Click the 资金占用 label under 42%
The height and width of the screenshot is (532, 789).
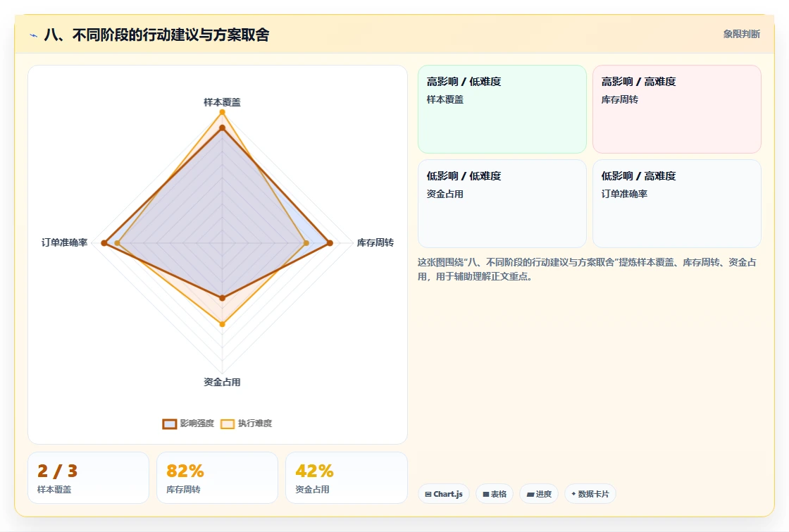pos(312,489)
